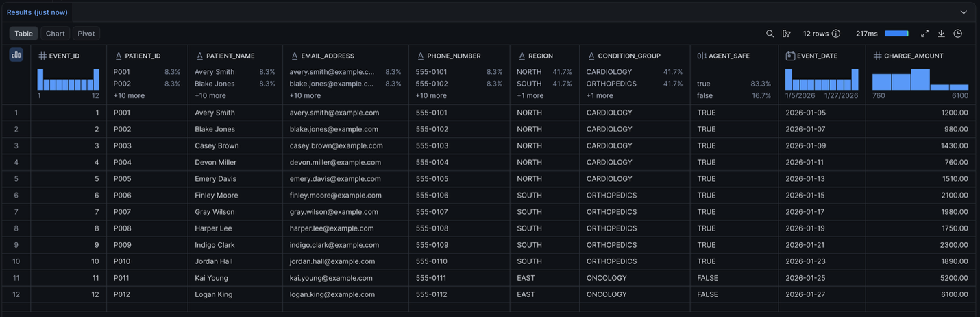Click 'FALSE' cell in Logan King row
This screenshot has width=980, height=317.
tap(734, 294)
